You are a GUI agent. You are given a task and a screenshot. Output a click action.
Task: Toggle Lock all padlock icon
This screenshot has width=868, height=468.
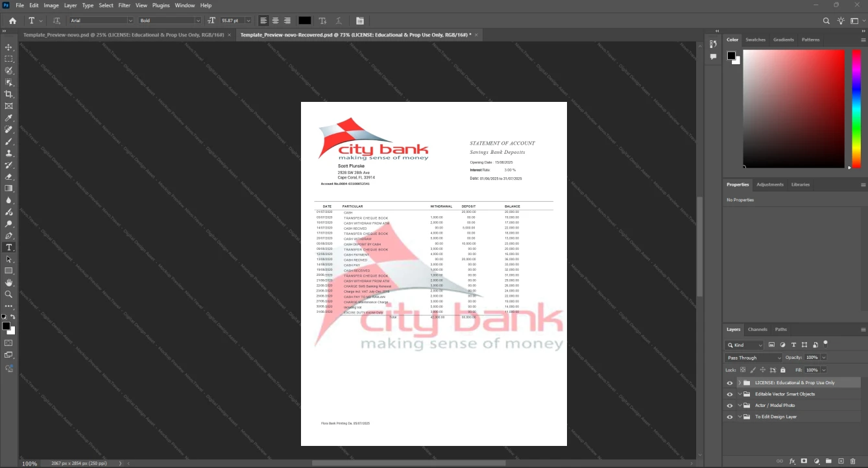[783, 370]
